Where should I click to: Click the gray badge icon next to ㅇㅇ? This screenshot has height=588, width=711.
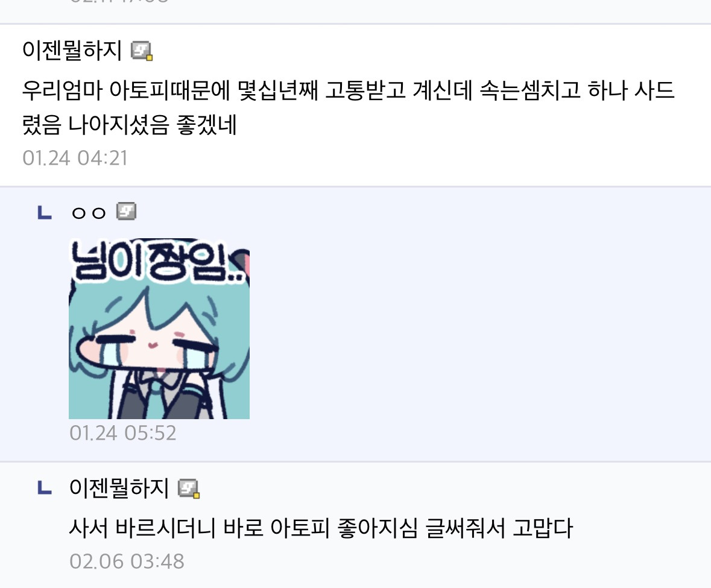(x=126, y=211)
